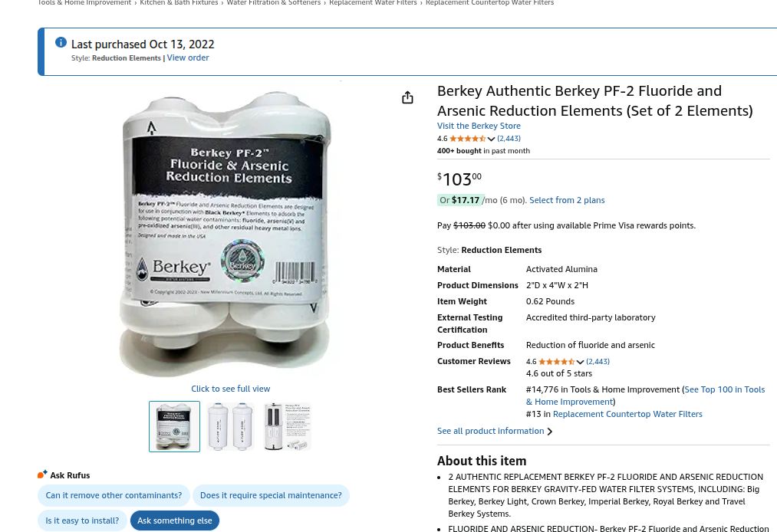The image size is (777, 532).
Task: Click star rating in Customer Reviews row
Action: (557, 362)
